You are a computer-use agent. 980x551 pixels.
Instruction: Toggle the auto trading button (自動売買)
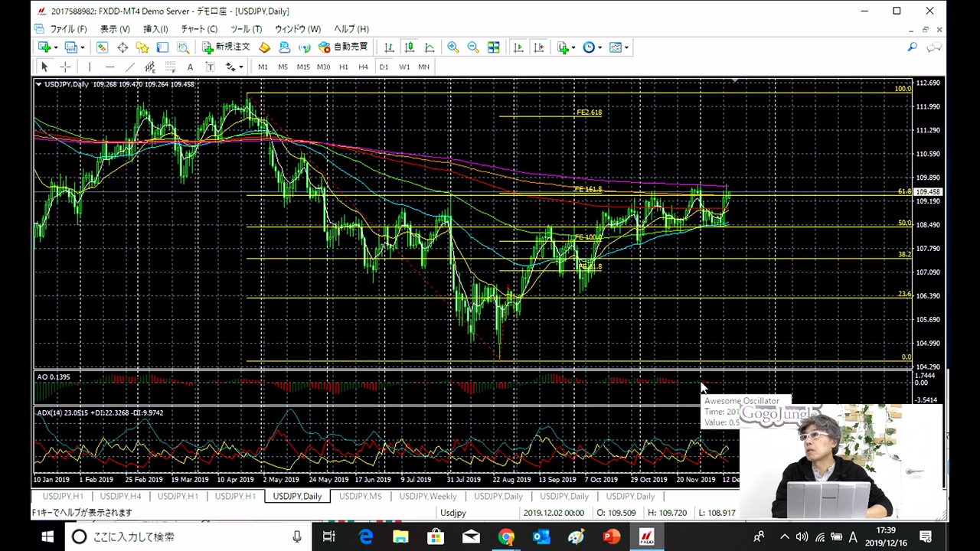pos(343,47)
